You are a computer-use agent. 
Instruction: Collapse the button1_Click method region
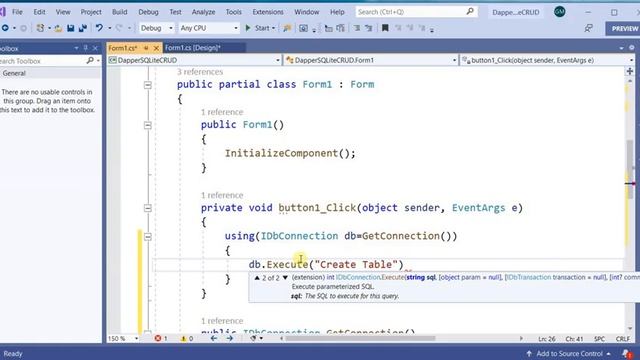148,208
